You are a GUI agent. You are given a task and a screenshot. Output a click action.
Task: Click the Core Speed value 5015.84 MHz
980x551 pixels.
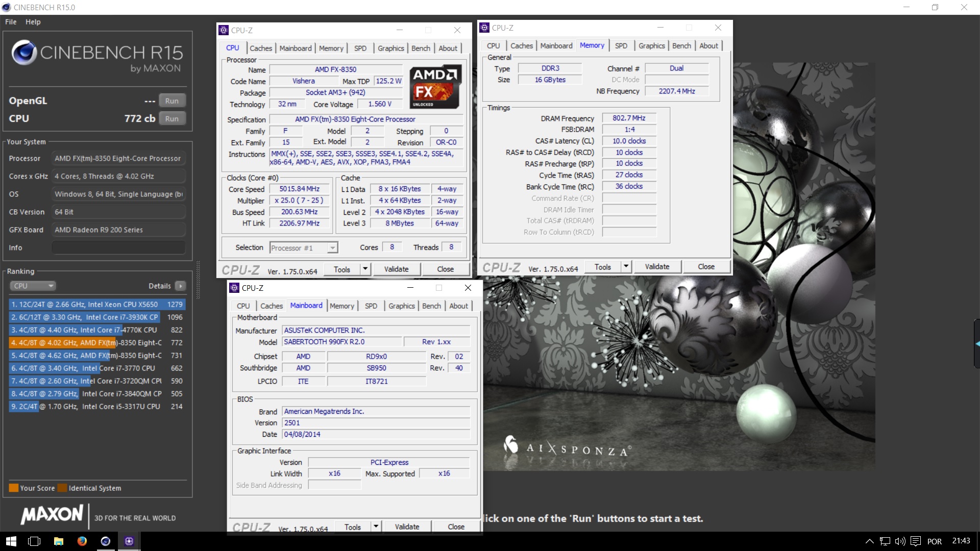300,189
